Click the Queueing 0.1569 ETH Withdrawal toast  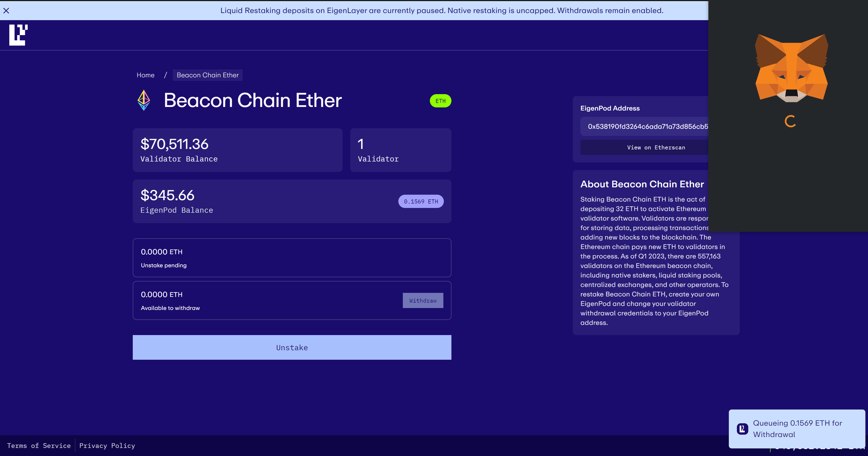(797, 429)
